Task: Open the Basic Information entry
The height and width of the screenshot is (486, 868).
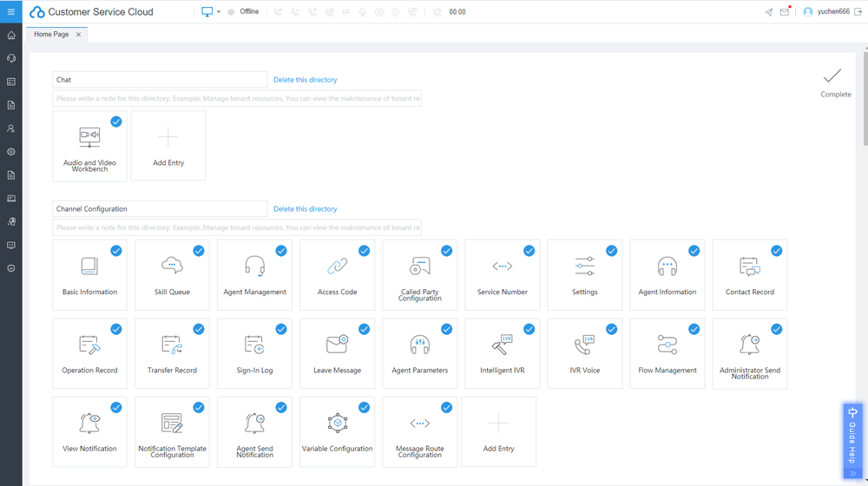Action: pos(89,275)
